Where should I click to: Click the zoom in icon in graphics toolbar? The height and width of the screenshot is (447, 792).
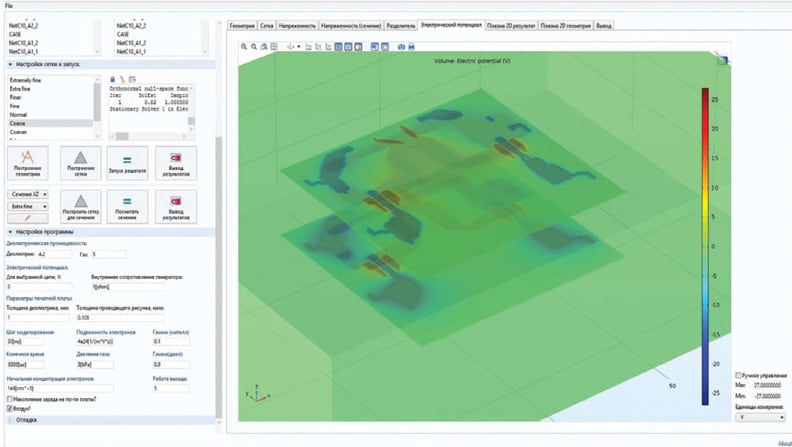point(244,46)
